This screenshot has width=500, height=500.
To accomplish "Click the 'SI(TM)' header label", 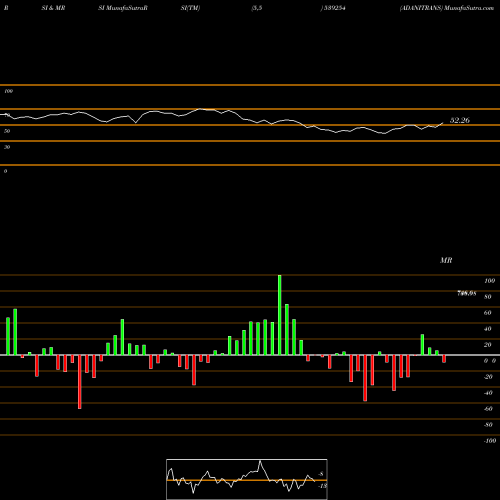I will pyautogui.click(x=190, y=8).
